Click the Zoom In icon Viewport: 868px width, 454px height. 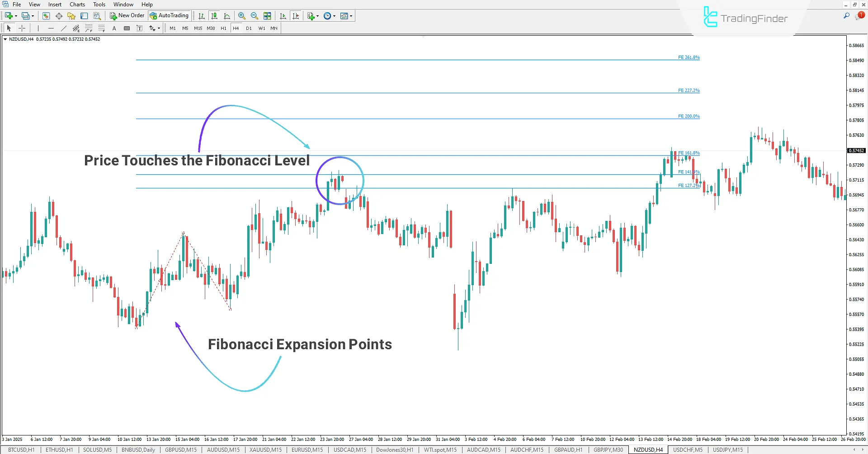point(242,16)
